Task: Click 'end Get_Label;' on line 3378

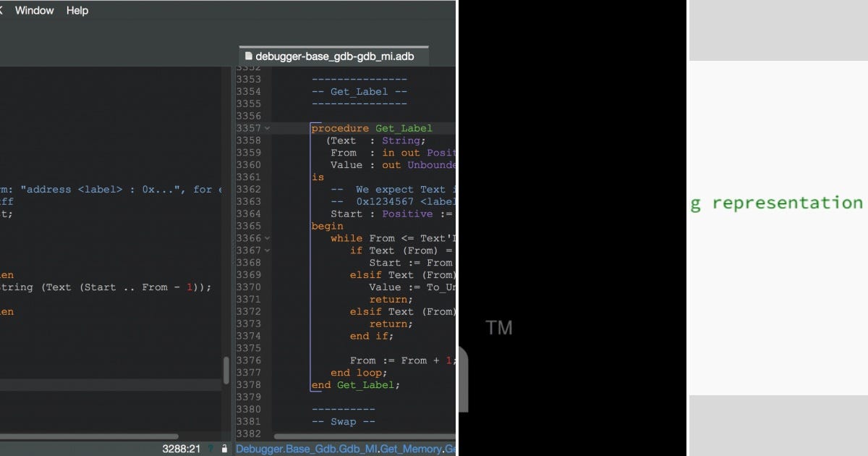Action: click(356, 385)
